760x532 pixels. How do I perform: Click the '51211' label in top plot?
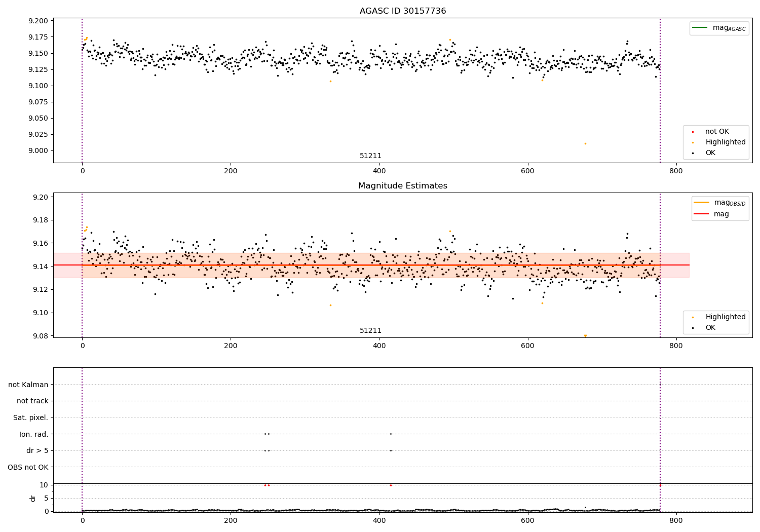[370, 156]
